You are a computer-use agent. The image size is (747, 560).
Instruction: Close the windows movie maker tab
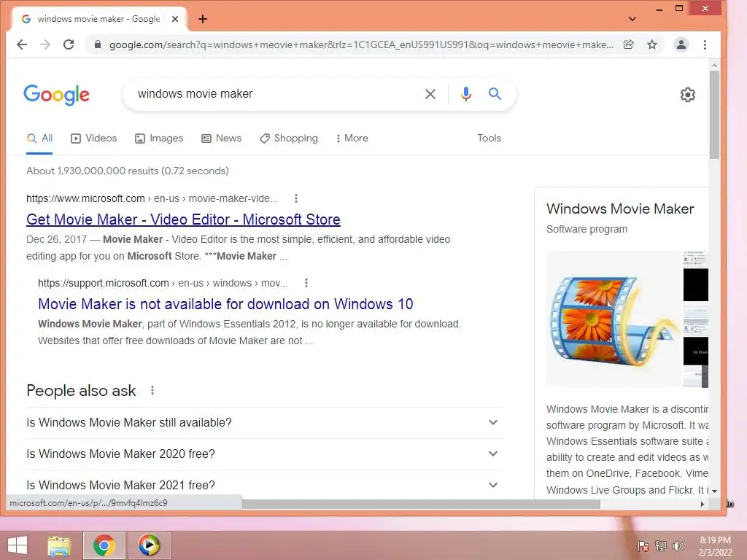[x=175, y=19]
